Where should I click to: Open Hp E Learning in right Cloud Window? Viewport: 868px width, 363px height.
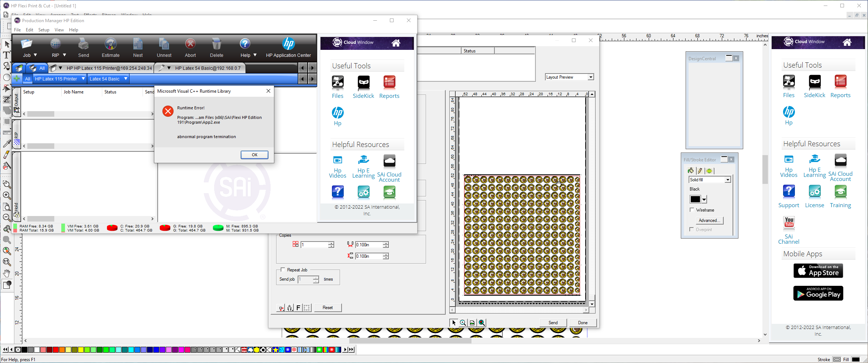[814, 166]
